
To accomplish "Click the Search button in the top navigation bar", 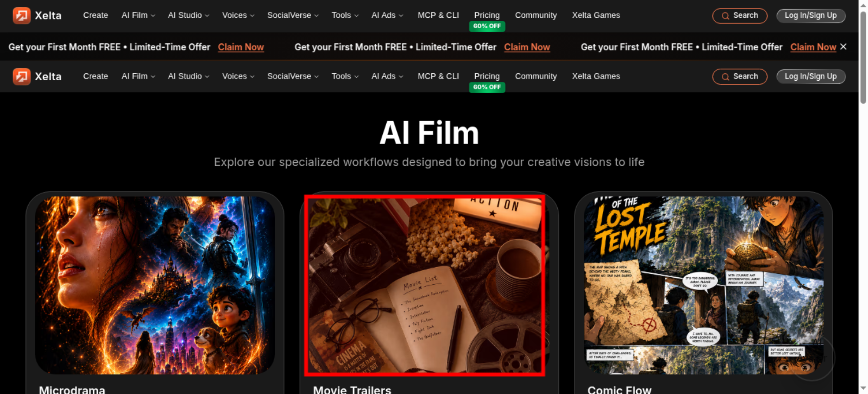I will [x=740, y=16].
